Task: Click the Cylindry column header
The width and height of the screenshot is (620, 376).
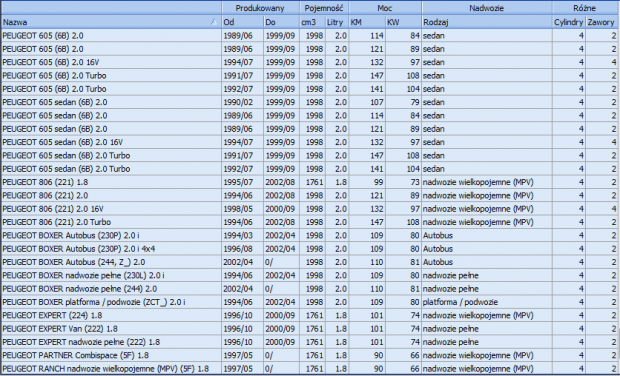Action: 569,22
